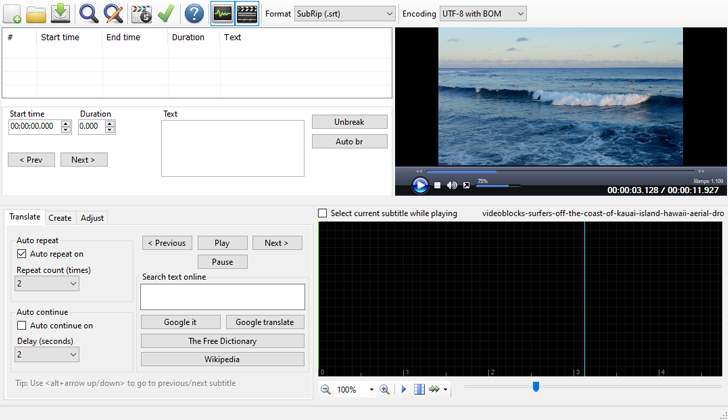Enable the Auto continue on checkbox
The height and width of the screenshot is (420, 728).
[x=23, y=325]
